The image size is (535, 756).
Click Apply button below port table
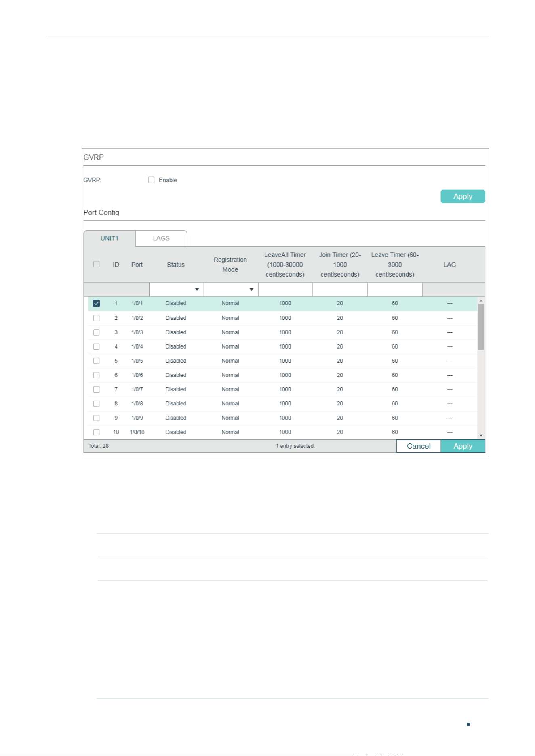(463, 446)
